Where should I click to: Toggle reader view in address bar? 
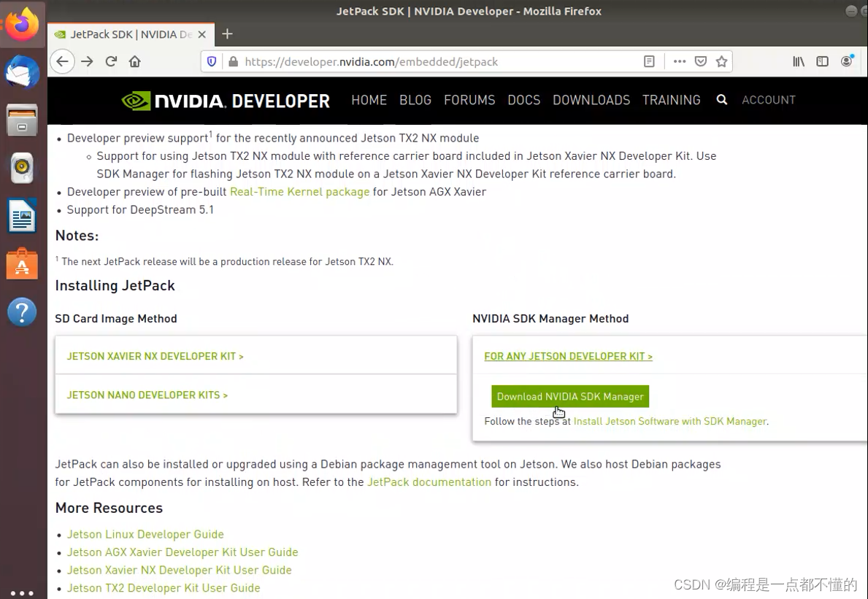(649, 61)
